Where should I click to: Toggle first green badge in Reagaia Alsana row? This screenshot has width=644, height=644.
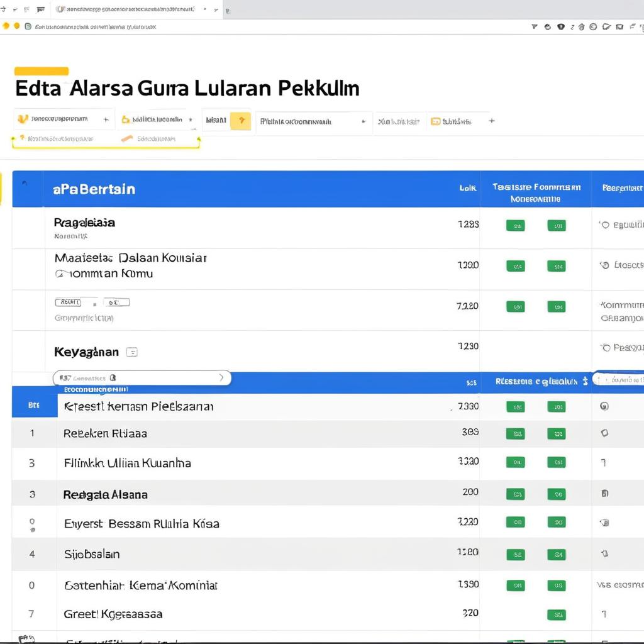coord(516,494)
